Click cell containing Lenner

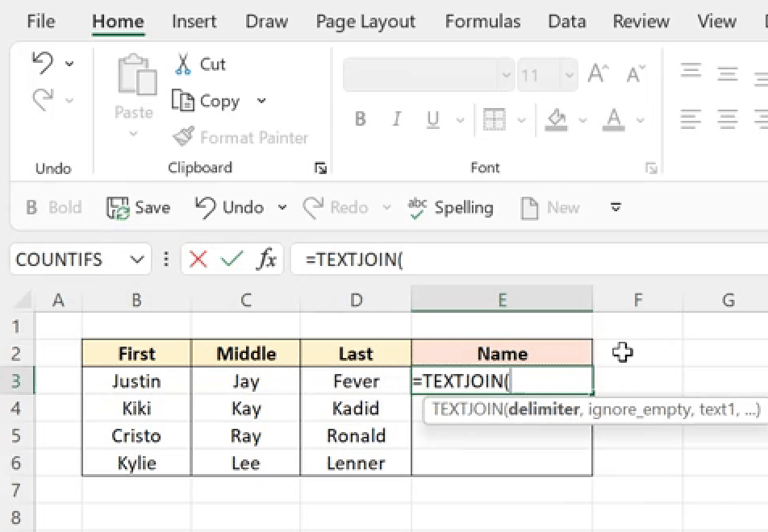[x=356, y=463]
